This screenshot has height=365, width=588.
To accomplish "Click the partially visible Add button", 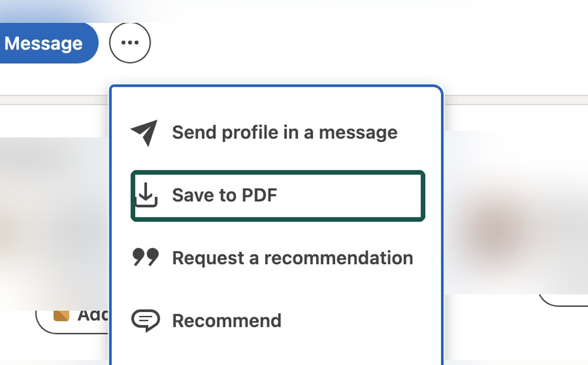I will [x=72, y=319].
